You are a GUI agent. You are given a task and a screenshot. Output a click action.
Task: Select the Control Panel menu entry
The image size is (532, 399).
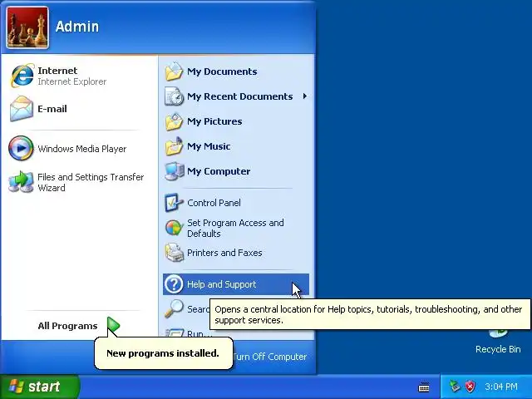click(236, 203)
